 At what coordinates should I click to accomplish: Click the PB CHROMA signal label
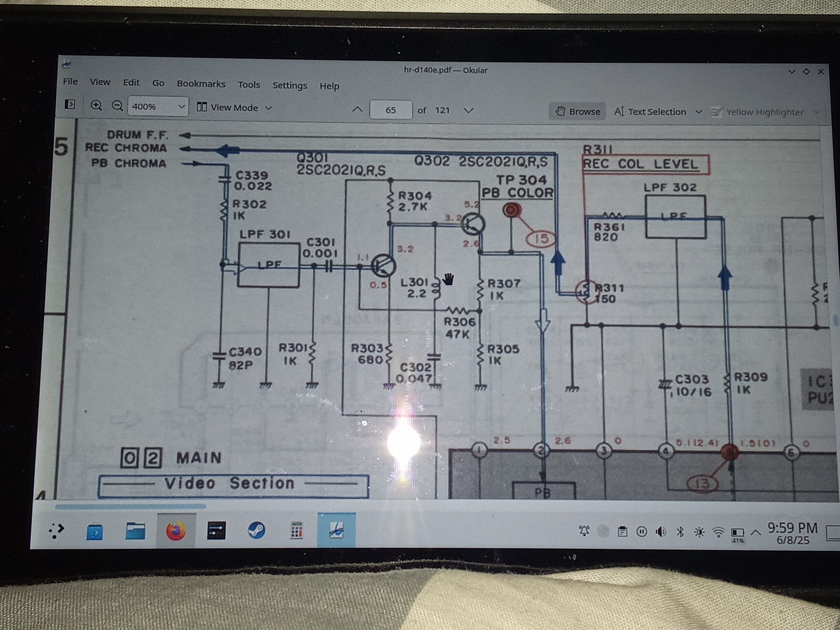[129, 163]
